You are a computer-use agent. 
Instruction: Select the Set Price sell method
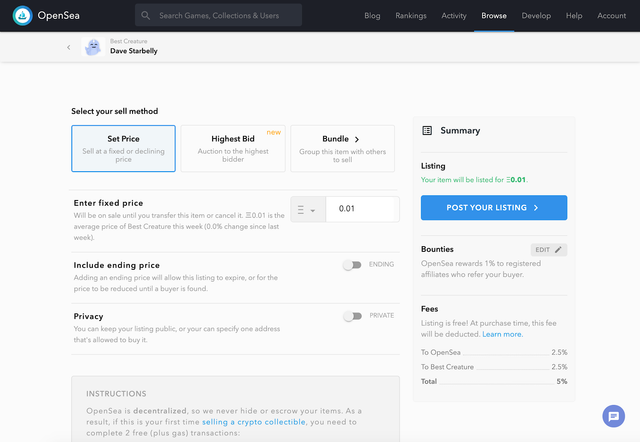(123, 149)
